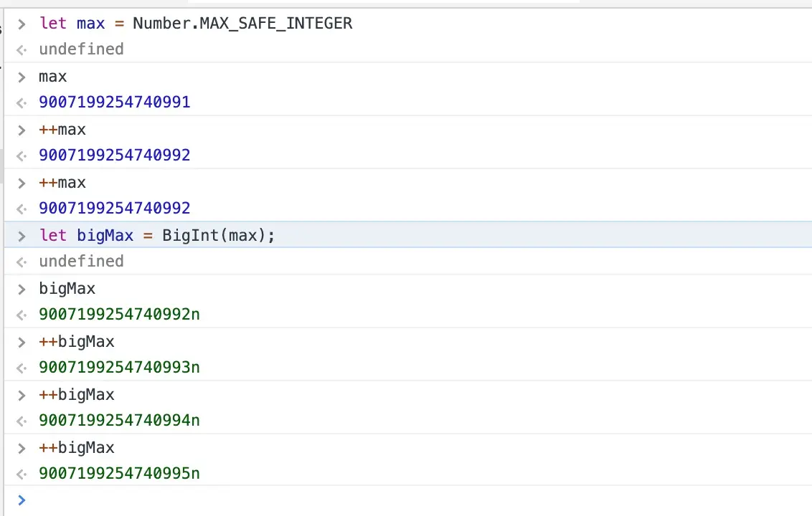
Task: Select the output 9007199254740993n
Action: point(119,367)
